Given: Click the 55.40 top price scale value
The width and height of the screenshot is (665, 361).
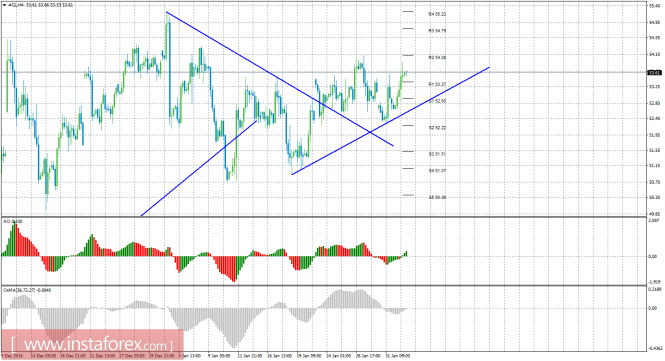Looking at the screenshot, I should click(x=654, y=6).
